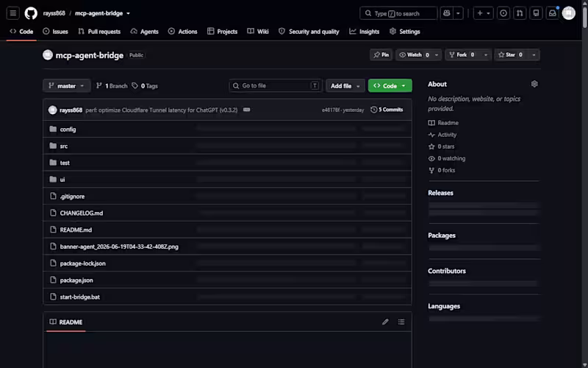
Task: Watch the repository
Action: click(414, 54)
